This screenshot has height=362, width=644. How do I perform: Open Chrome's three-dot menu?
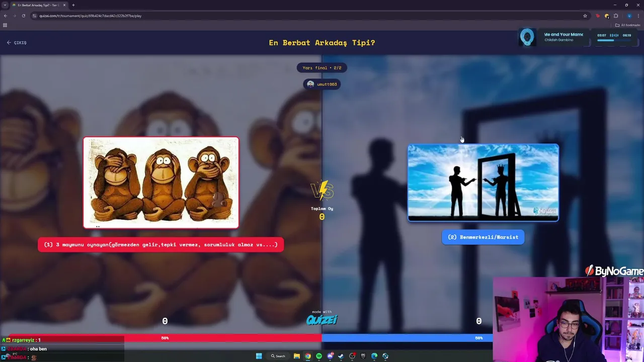(638, 16)
